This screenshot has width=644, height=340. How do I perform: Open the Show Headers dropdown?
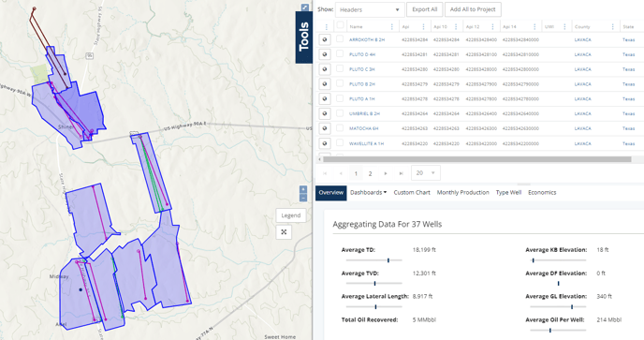tap(370, 9)
